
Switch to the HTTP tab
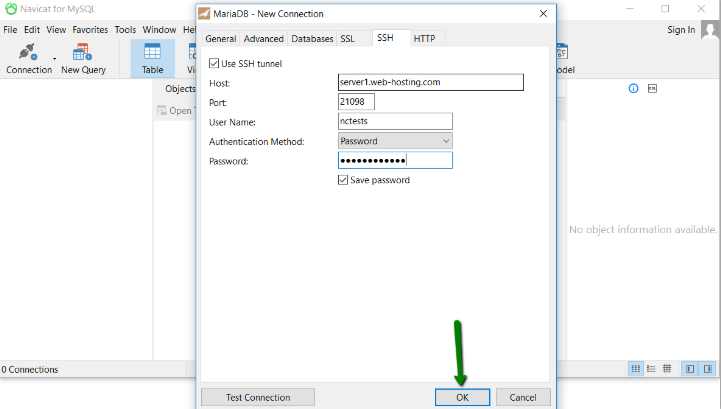[x=424, y=39]
